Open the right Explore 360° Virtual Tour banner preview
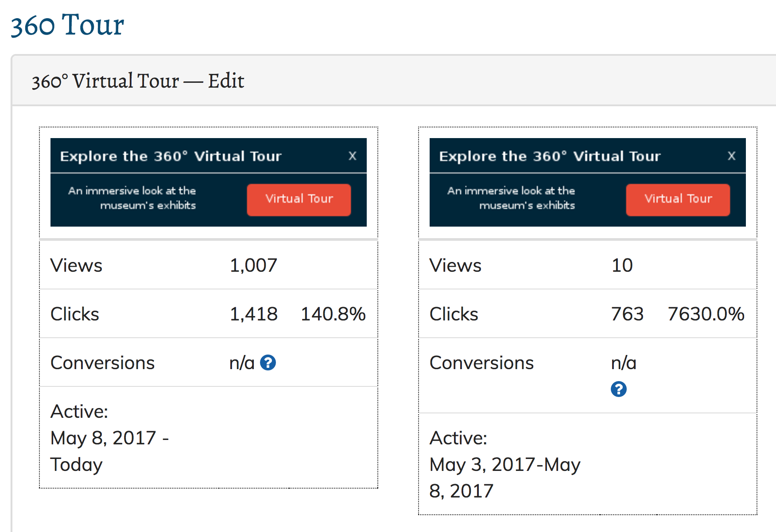 click(588, 182)
